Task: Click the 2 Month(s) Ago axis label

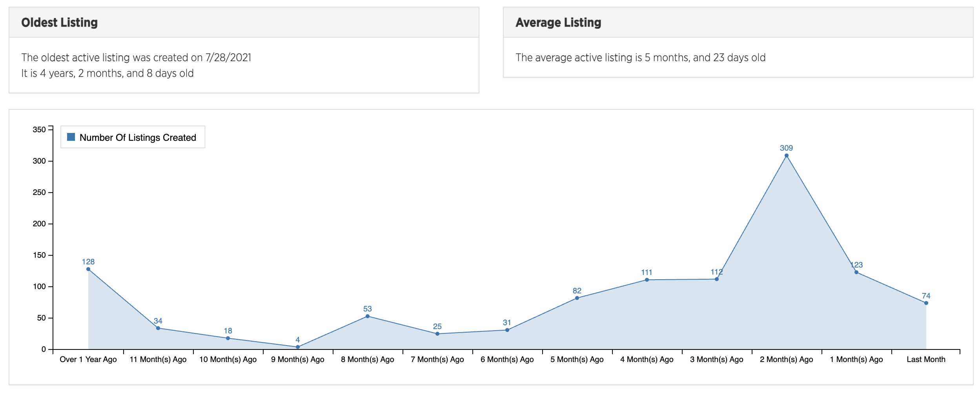Action: tap(786, 359)
